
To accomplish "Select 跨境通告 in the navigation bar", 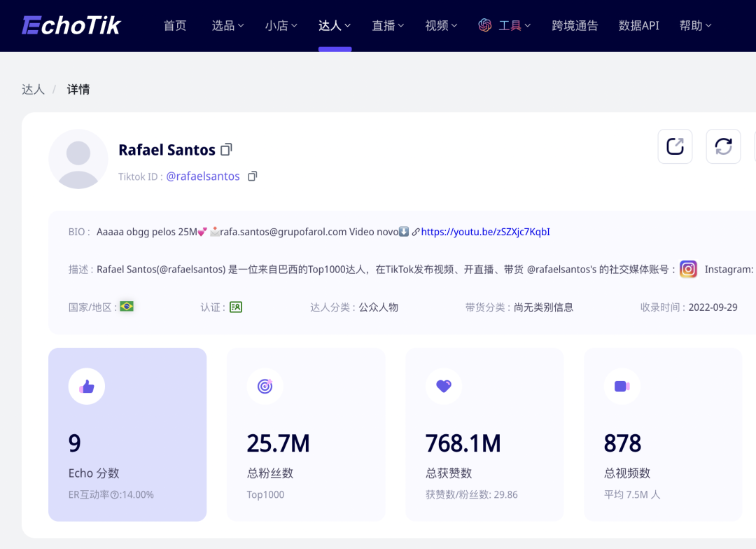I will (x=574, y=25).
